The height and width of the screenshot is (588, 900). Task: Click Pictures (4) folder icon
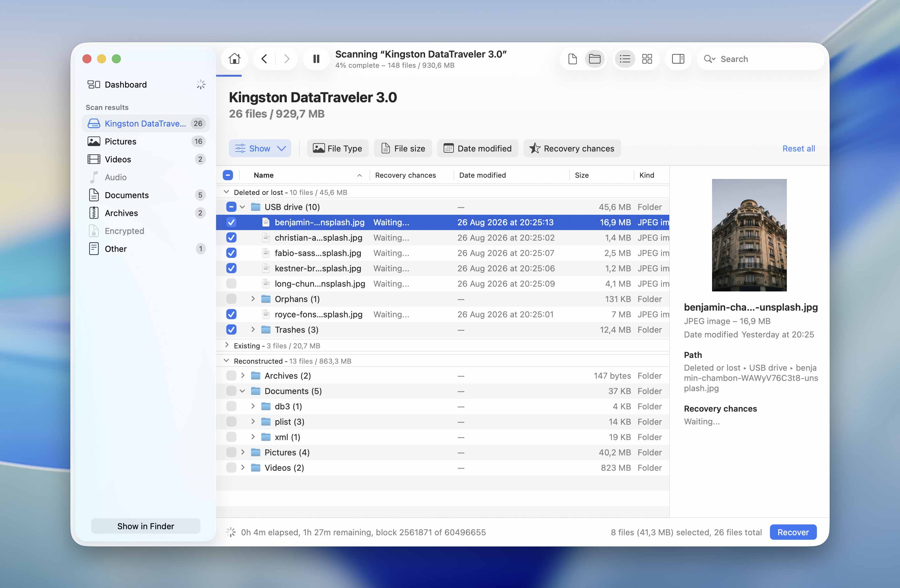[x=256, y=452]
